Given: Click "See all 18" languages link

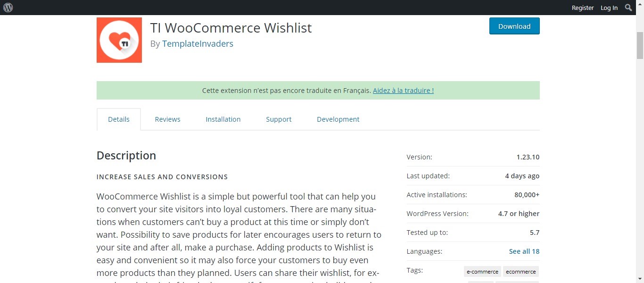Looking at the screenshot, I should click(524, 251).
